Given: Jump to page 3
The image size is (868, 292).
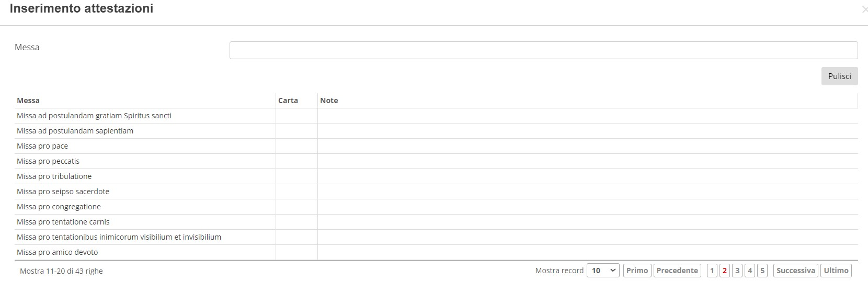Looking at the screenshot, I should tap(737, 271).
